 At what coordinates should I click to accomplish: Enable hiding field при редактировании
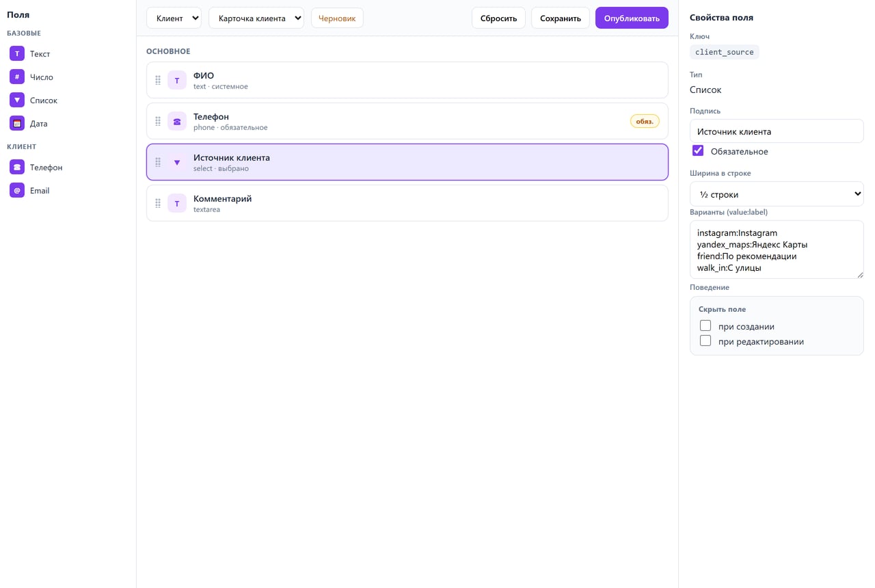pyautogui.click(x=705, y=340)
